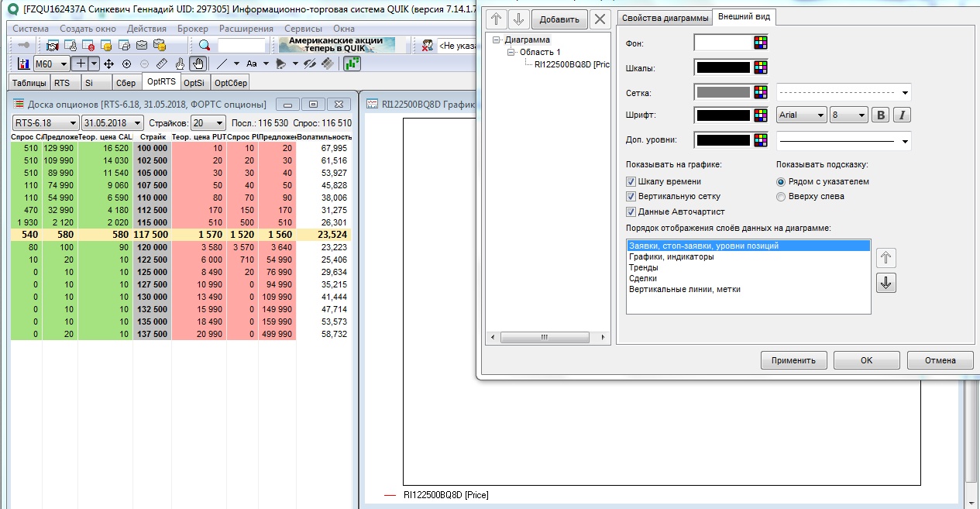
Task: Select 'Вверху слева' radio button
Action: [781, 197]
